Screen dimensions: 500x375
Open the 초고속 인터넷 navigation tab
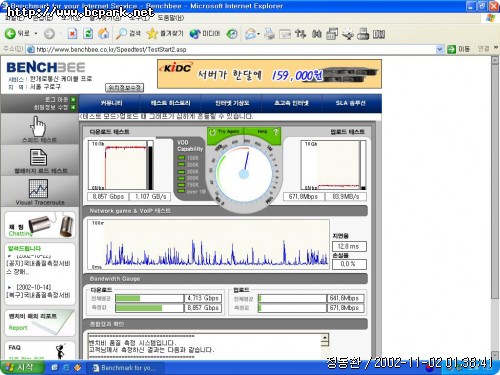click(x=291, y=103)
